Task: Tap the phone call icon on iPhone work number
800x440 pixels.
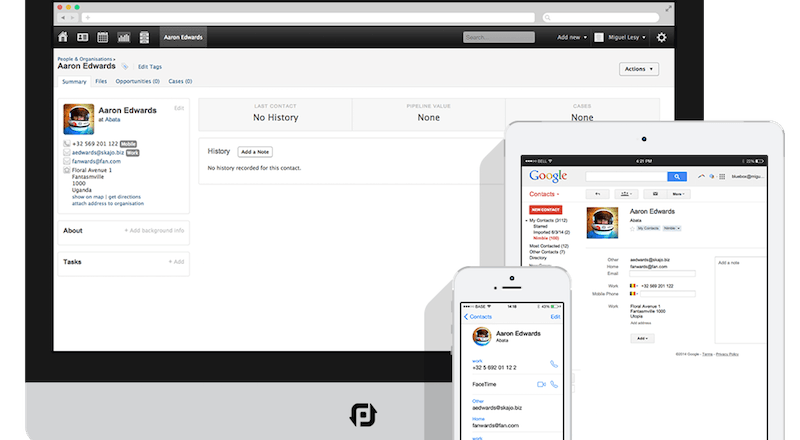Action: [554, 364]
